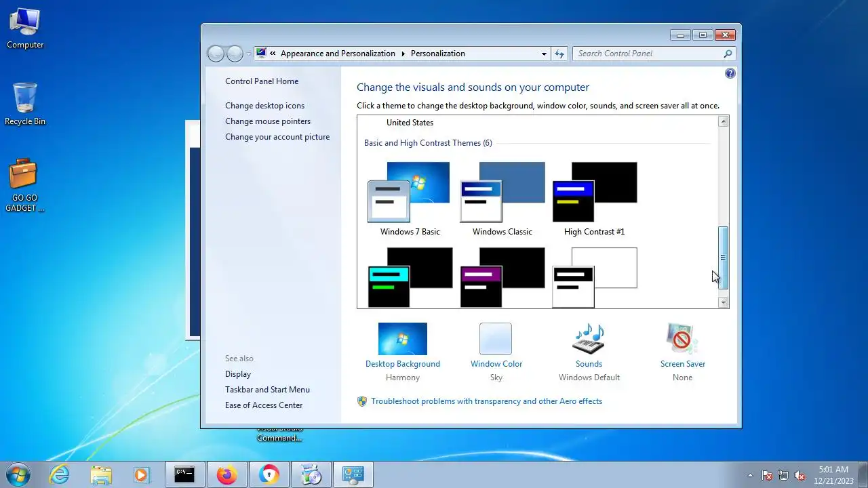Click the disc media taskbar icon
Image resolution: width=868 pixels, height=488 pixels.
[x=311, y=474]
